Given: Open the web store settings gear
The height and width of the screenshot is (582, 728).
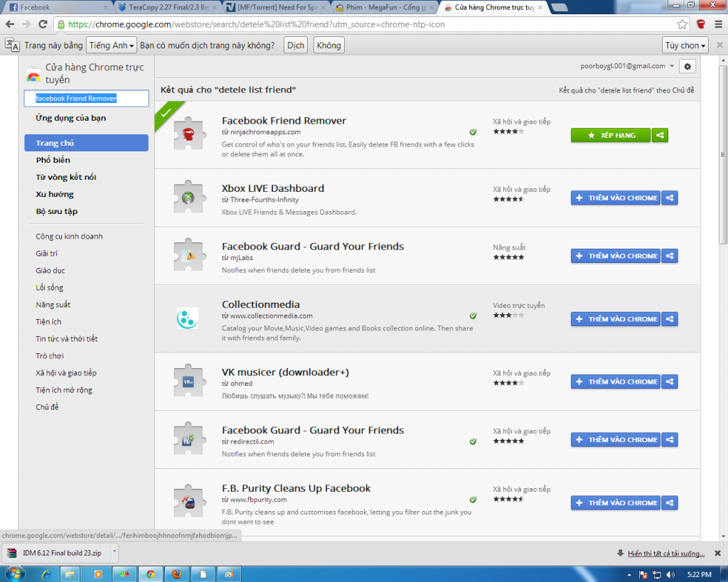Looking at the screenshot, I should pos(687,66).
